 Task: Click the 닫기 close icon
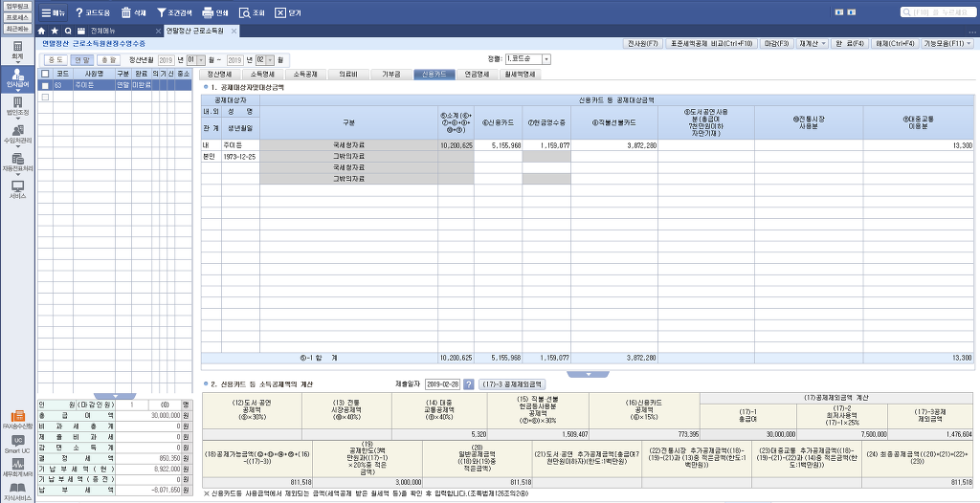[x=288, y=12]
